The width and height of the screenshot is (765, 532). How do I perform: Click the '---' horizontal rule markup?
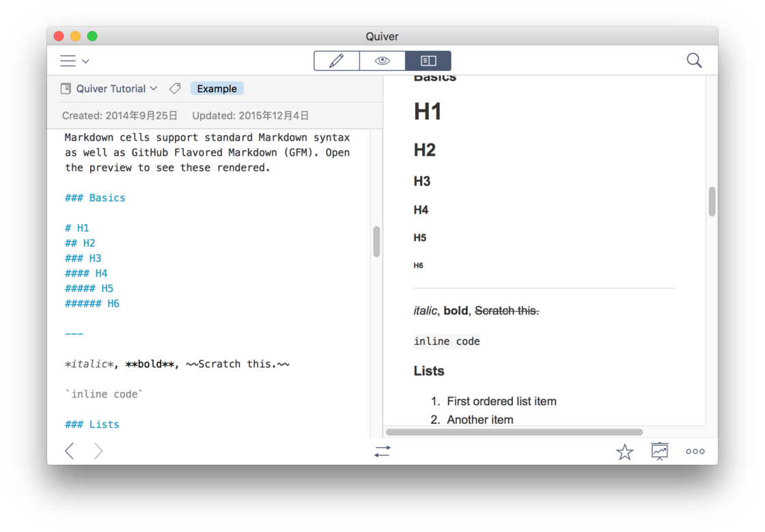pyautogui.click(x=74, y=334)
